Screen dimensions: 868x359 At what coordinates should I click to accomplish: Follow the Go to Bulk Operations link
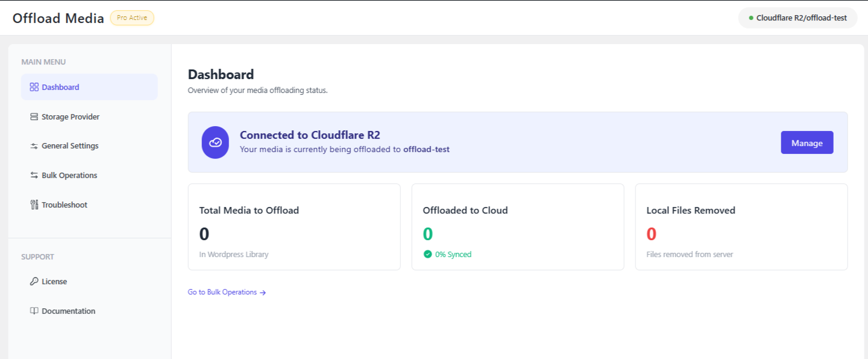pos(222,293)
